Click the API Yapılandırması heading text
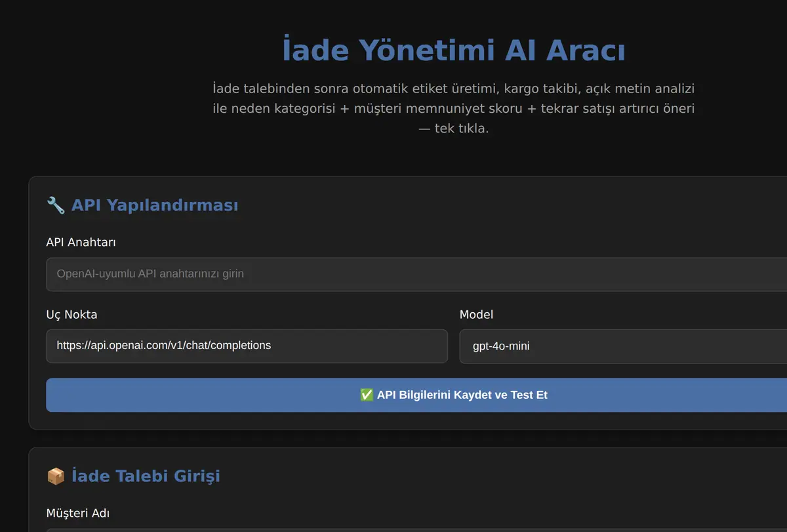 point(155,205)
